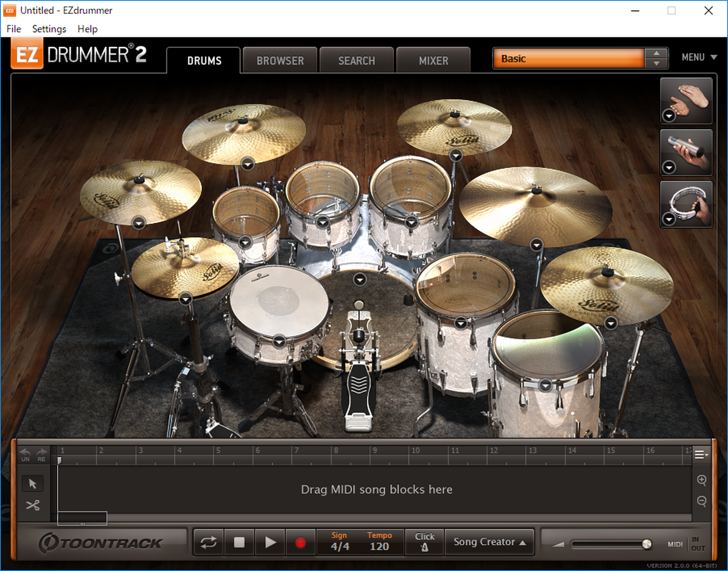728x571 pixels.
Task: Open the Song Creator panel
Action: [x=489, y=542]
